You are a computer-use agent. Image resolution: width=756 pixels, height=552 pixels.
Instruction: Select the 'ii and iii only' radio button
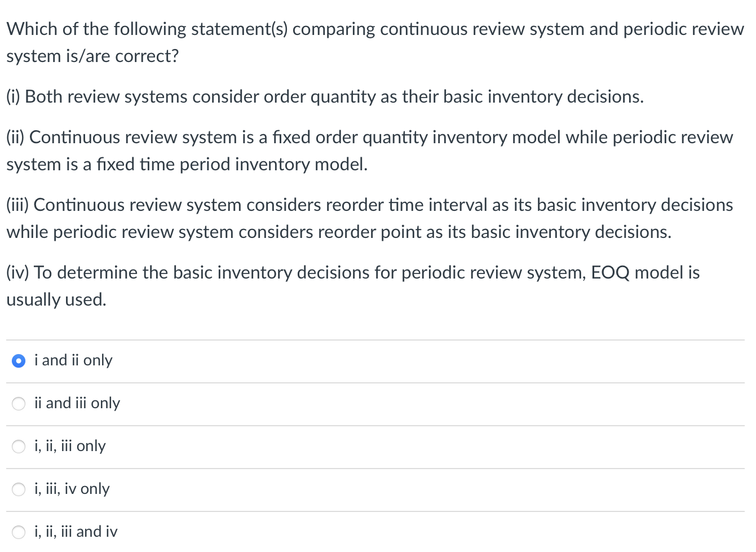(19, 404)
